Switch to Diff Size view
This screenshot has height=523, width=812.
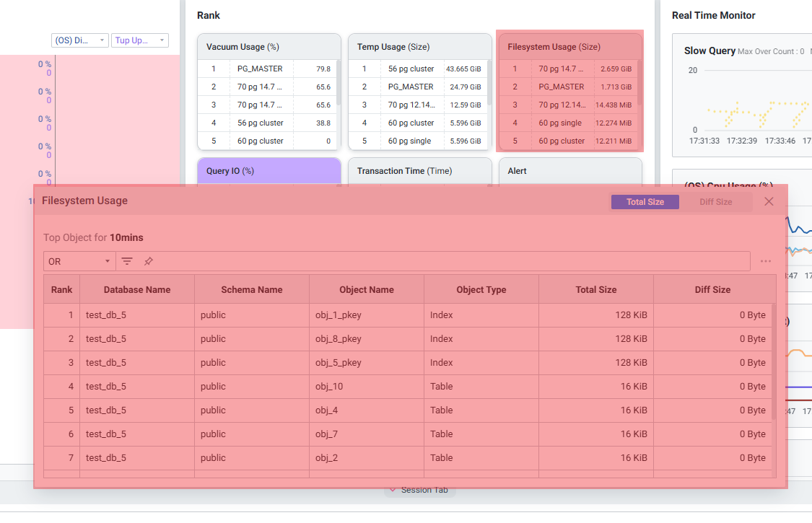point(715,202)
